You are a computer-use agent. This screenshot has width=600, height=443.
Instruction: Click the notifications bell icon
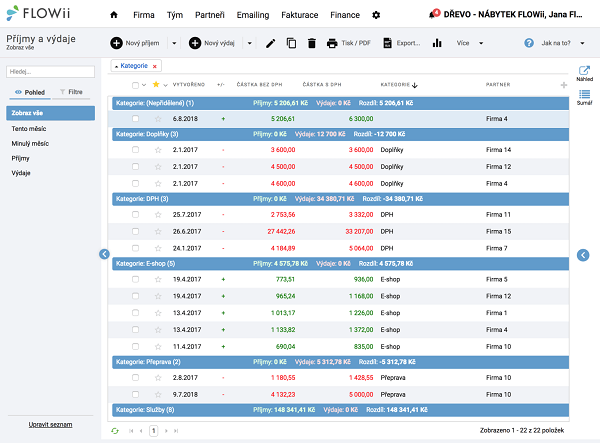pos(434,15)
